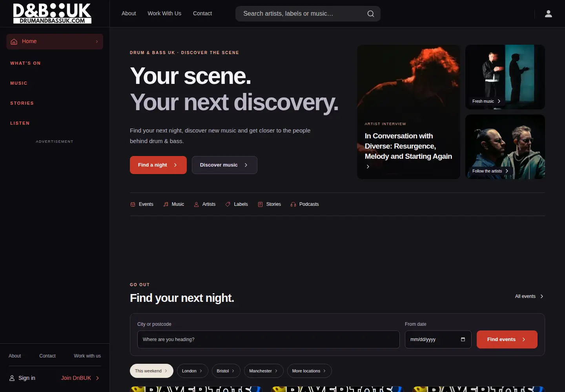The width and height of the screenshot is (565, 392).
Task: Click the Podcasts category link
Action: [304, 204]
